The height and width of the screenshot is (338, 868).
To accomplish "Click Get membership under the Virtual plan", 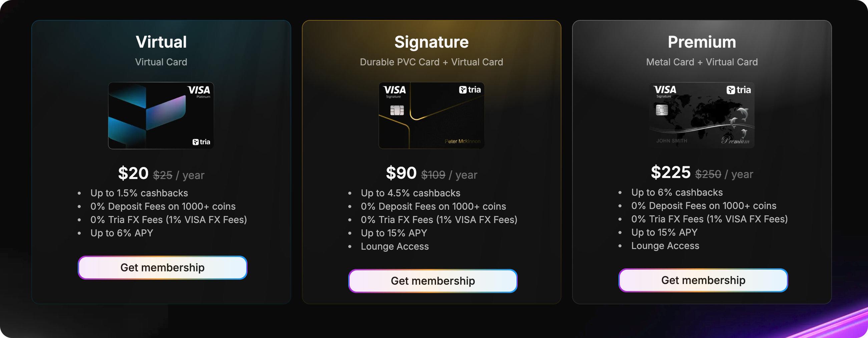I will [162, 268].
